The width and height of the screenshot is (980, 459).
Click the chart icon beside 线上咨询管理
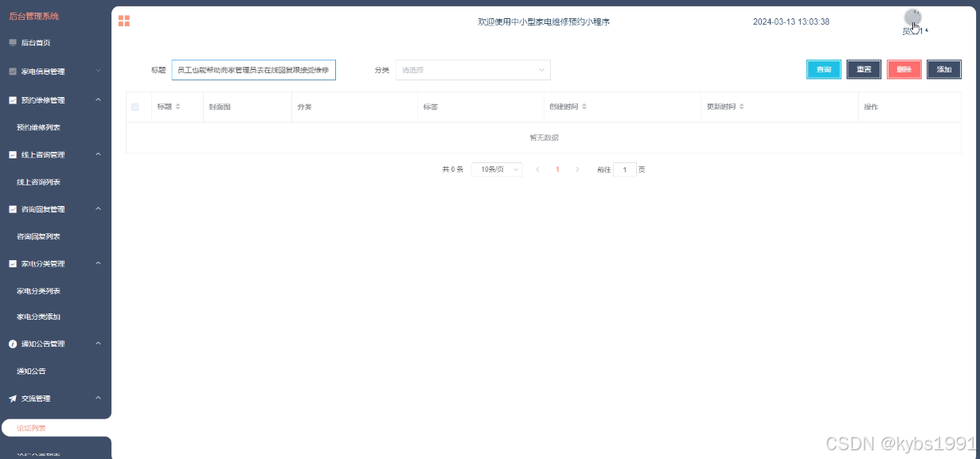click(x=13, y=154)
